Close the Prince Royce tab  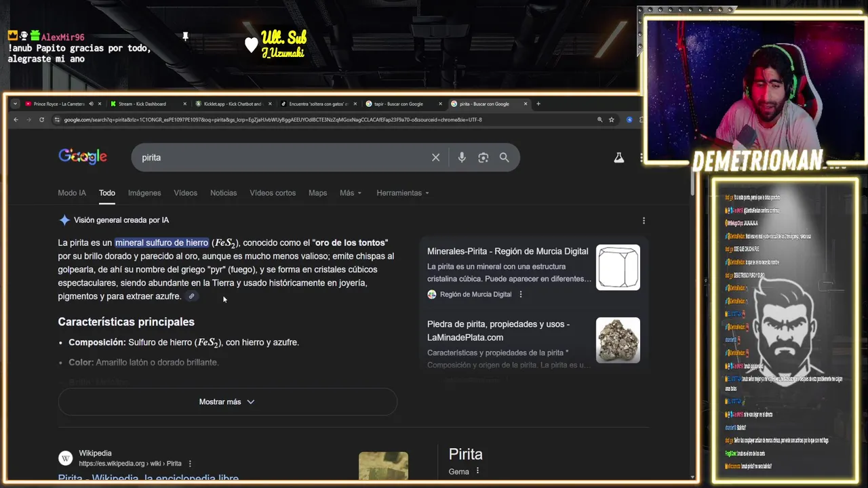point(100,104)
